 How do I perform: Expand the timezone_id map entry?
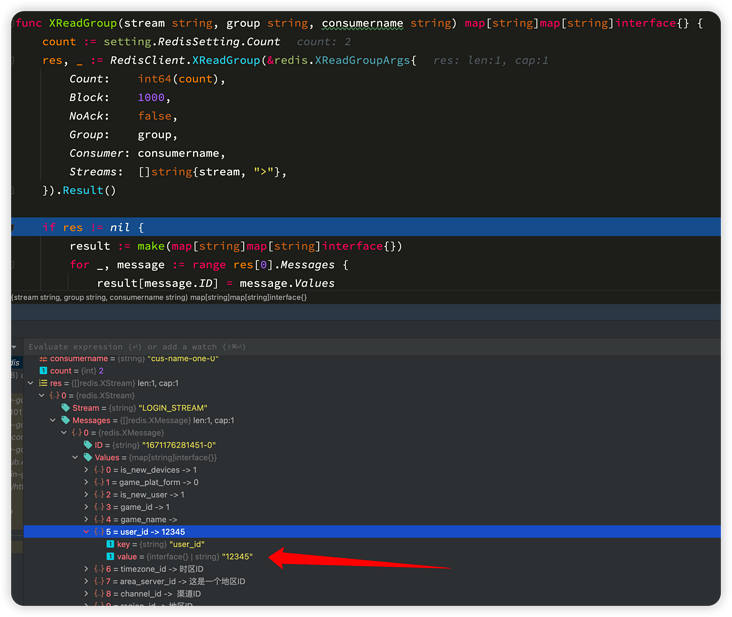click(x=87, y=569)
